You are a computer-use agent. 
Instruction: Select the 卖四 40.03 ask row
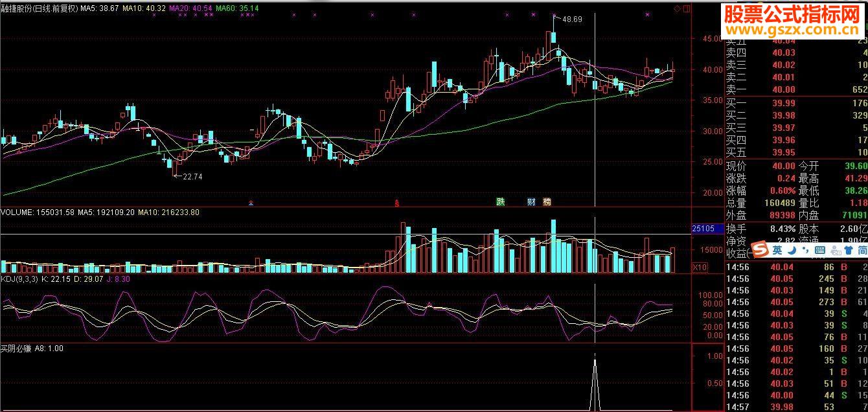point(797,52)
